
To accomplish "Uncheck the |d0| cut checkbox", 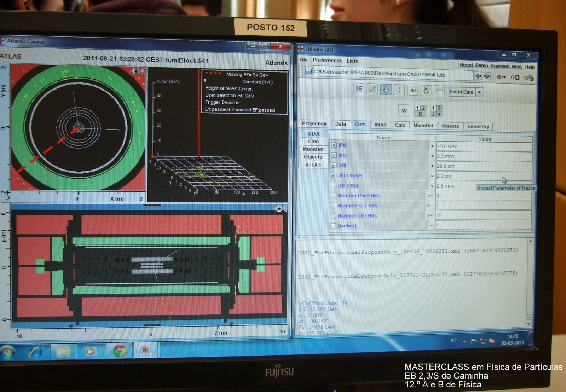I will [334, 155].
